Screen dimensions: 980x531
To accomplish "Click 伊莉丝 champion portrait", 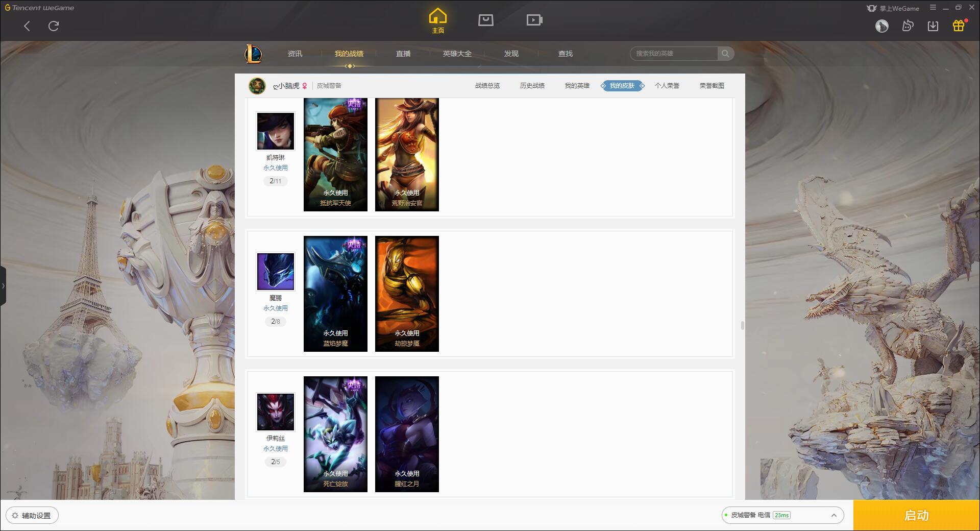I will point(276,412).
